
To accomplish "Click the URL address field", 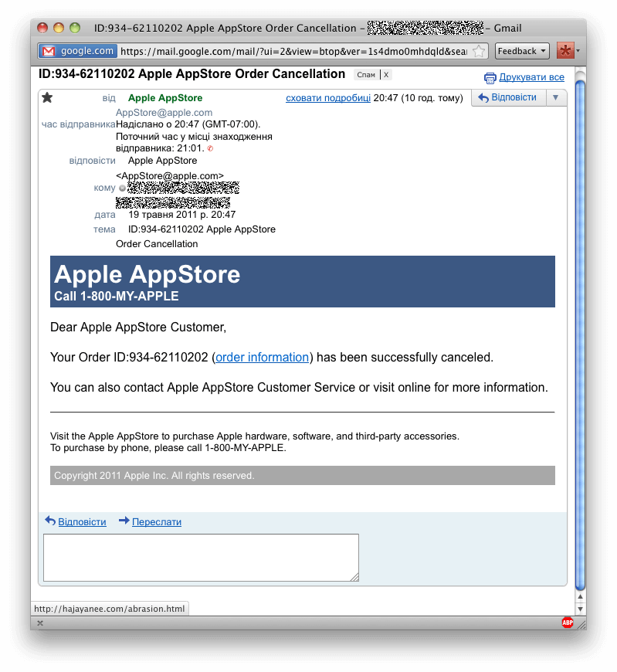I will tap(294, 52).
